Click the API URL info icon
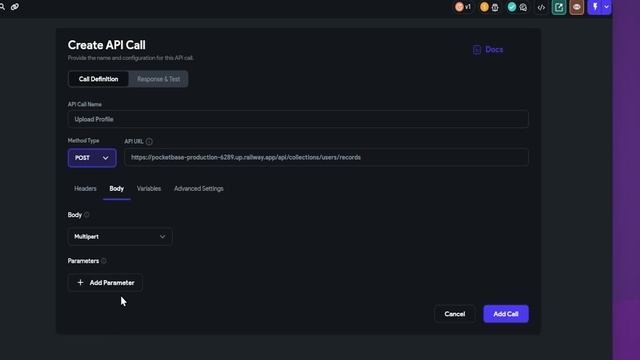The height and width of the screenshot is (360, 640). 149,142
